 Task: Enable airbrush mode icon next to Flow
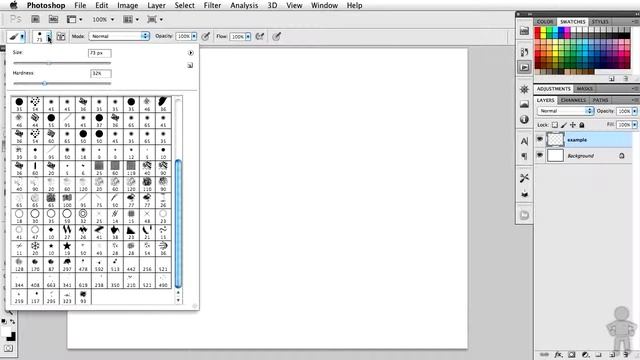click(260, 37)
